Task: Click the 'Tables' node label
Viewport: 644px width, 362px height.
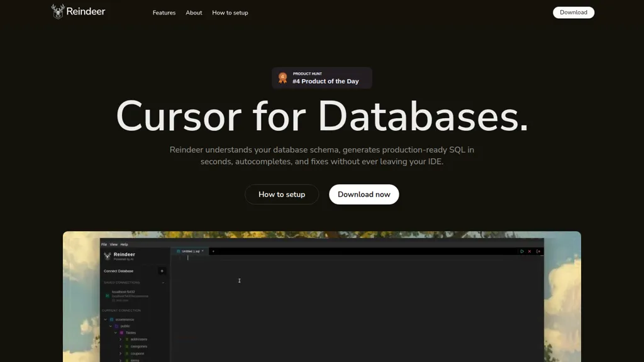Action: 131,333
